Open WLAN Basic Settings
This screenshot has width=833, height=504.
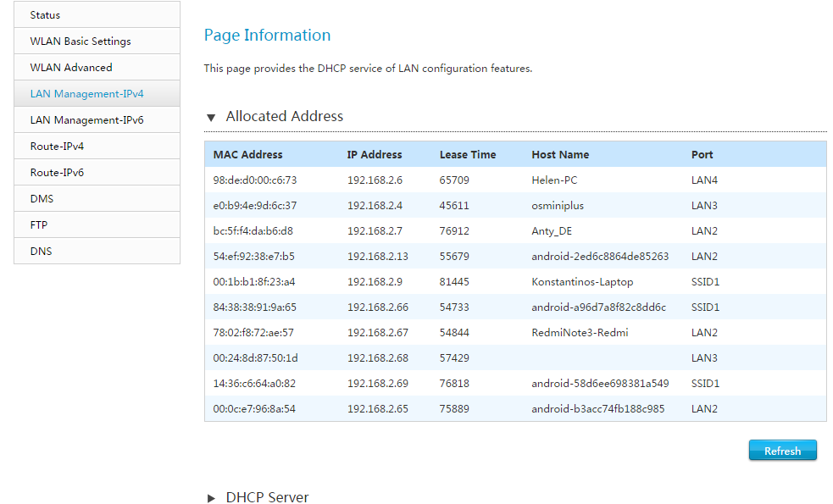coord(97,41)
